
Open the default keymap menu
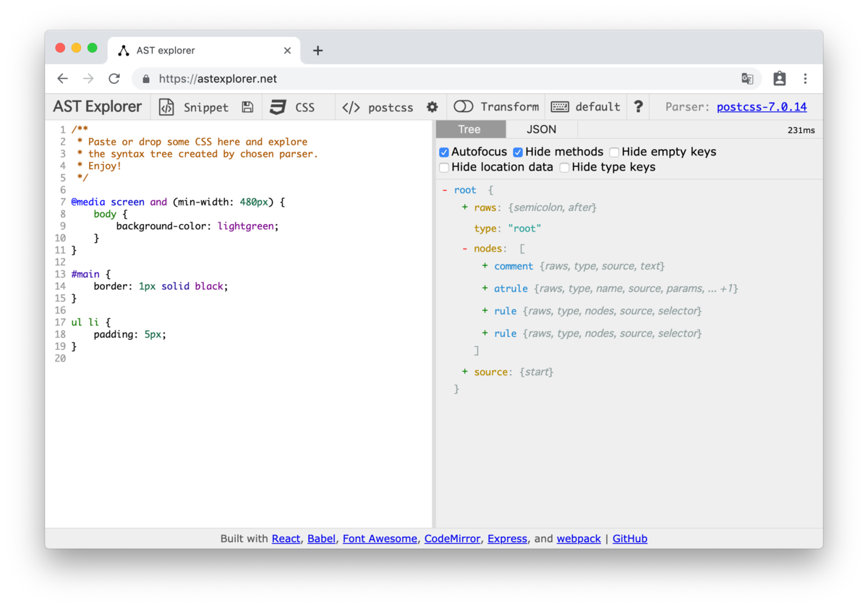(597, 107)
